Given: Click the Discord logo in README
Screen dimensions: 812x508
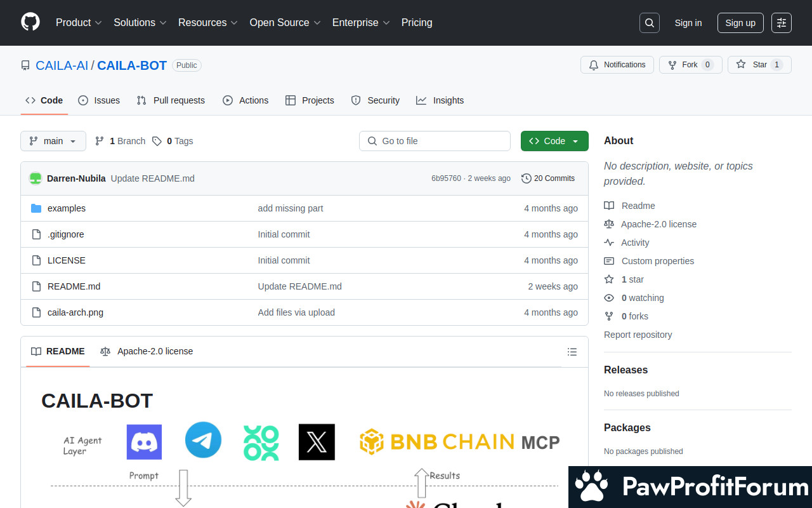Looking at the screenshot, I should point(144,442).
